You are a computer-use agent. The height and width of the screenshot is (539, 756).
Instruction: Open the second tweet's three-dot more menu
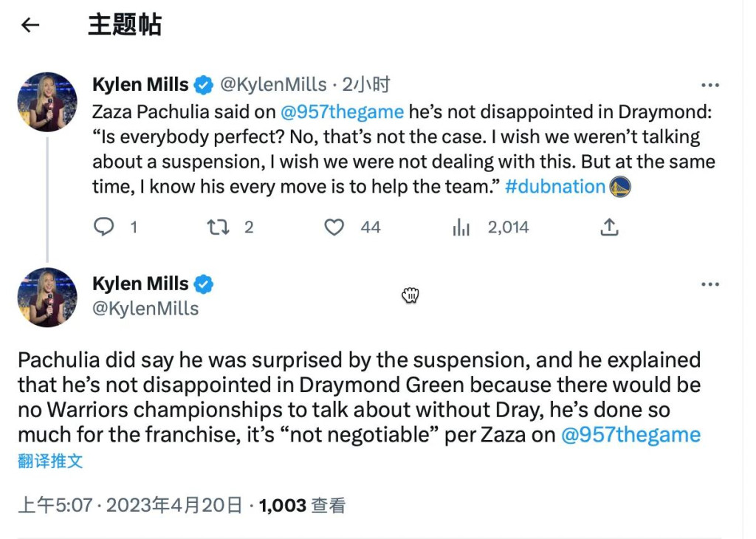click(x=709, y=284)
